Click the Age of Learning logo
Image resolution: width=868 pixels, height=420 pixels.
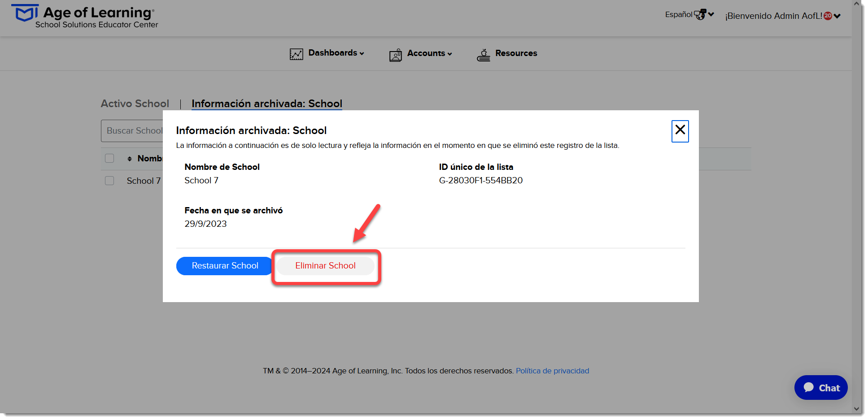pyautogui.click(x=84, y=17)
